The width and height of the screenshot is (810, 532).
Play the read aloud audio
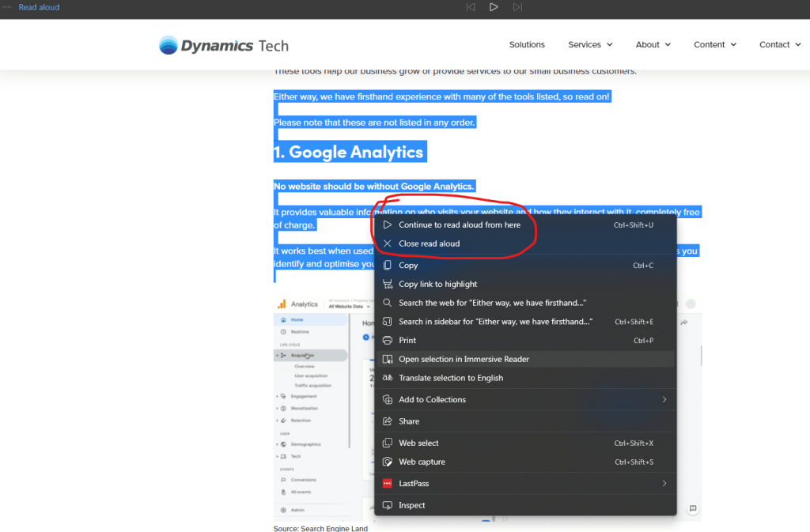click(x=494, y=6)
